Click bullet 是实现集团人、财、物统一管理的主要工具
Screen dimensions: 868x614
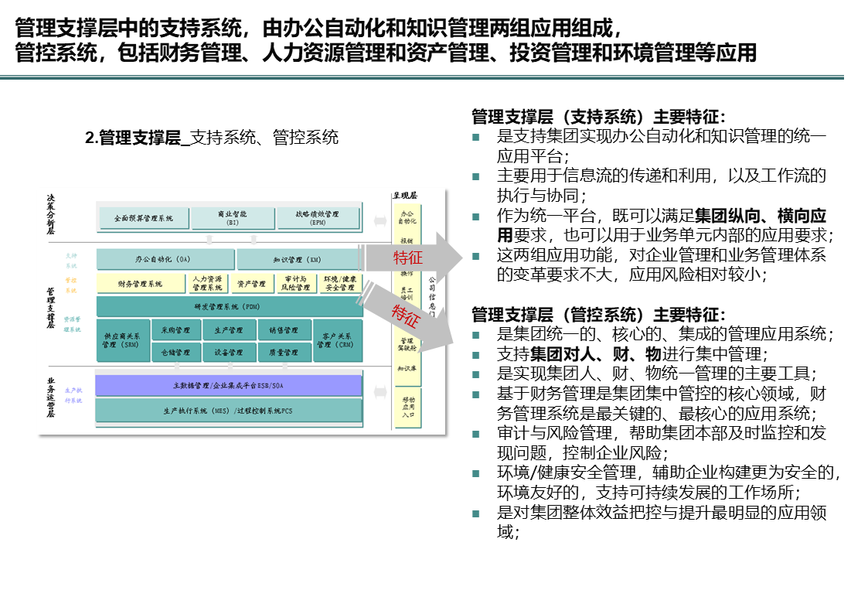pos(656,374)
